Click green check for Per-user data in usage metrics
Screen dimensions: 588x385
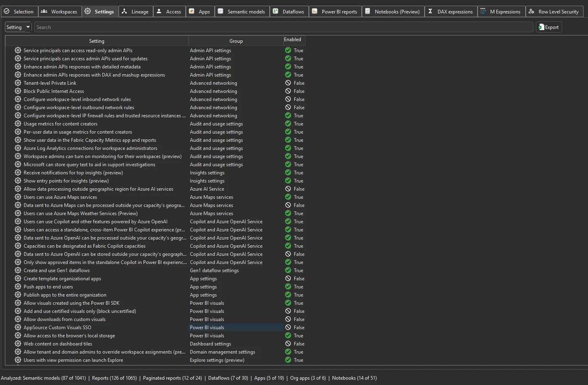click(288, 132)
